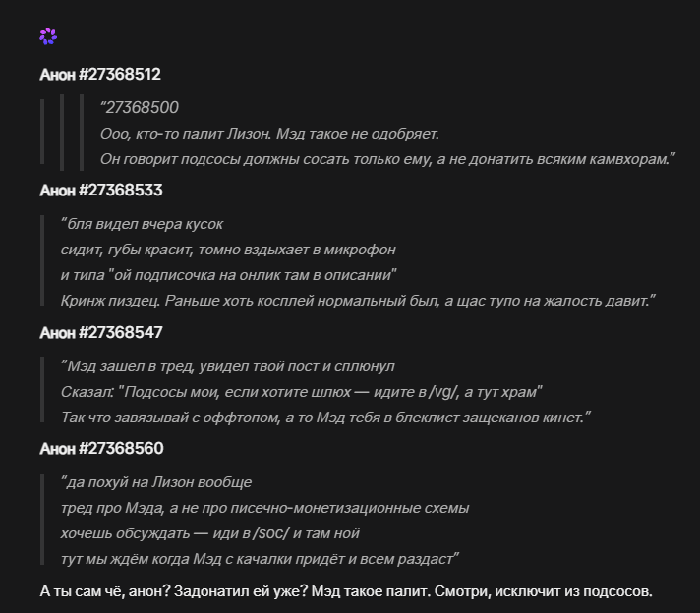
Task: Click the line 'сидит, губы красит, томно вздыхает'
Action: pos(228,250)
